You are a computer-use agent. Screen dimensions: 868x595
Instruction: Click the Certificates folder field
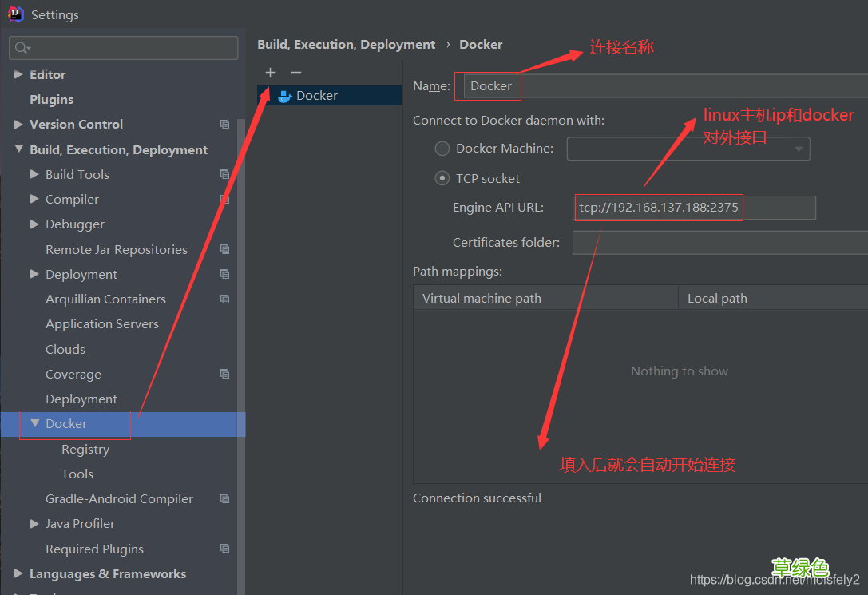(x=719, y=243)
